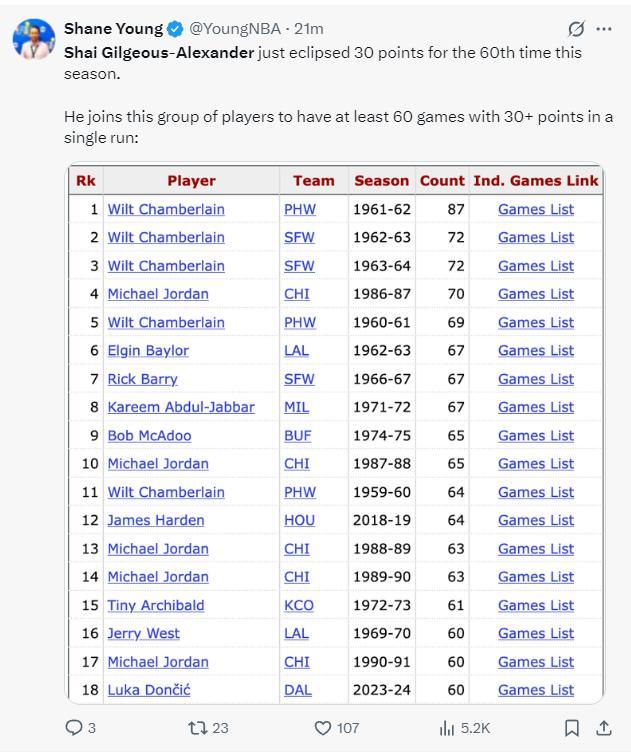This screenshot has width=631, height=752.
Task: Open the three-dot more options menu
Action: click(x=603, y=29)
